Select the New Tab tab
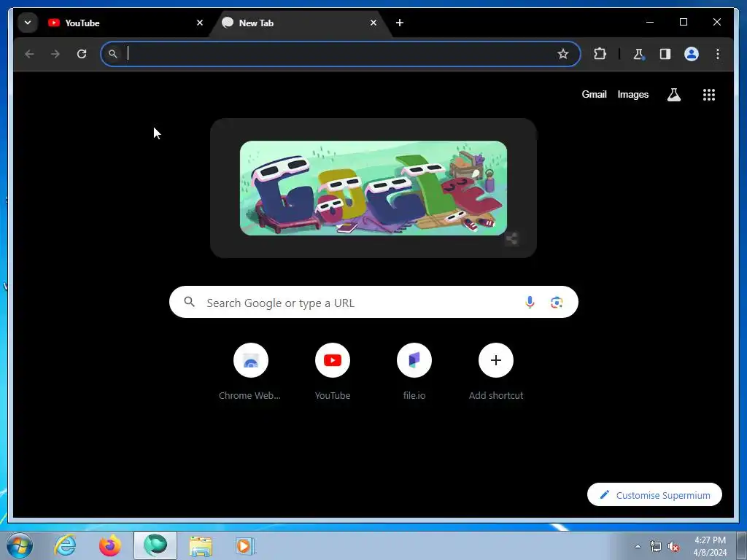The width and height of the screenshot is (747, 560). pyautogui.click(x=299, y=23)
